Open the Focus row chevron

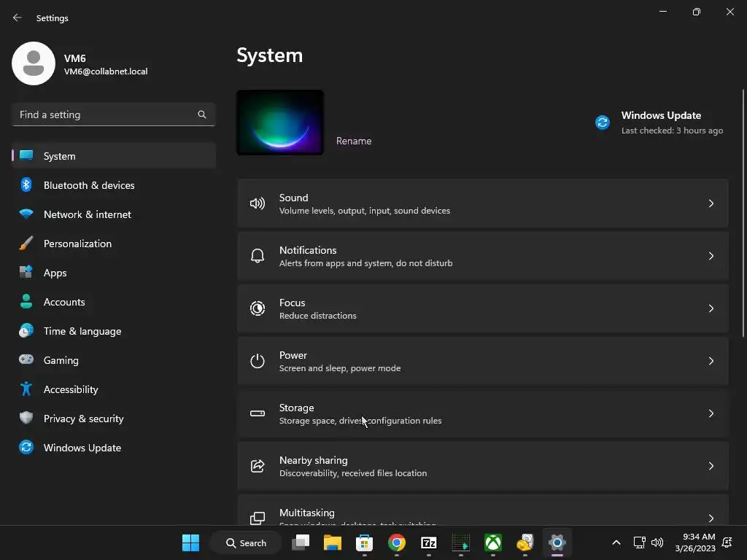pyautogui.click(x=711, y=308)
